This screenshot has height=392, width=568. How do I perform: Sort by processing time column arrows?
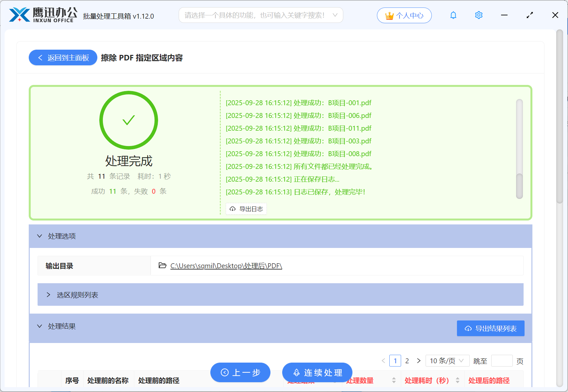tap(458, 380)
